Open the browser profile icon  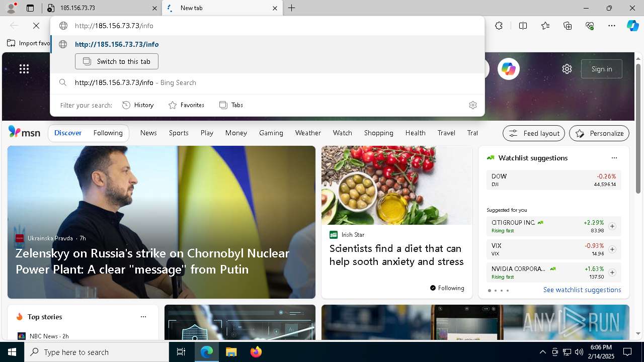(11, 8)
